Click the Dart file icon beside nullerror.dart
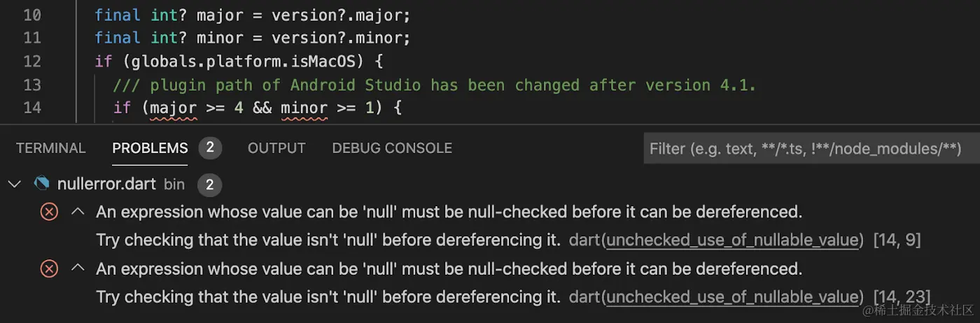This screenshot has width=980, height=323. [41, 184]
